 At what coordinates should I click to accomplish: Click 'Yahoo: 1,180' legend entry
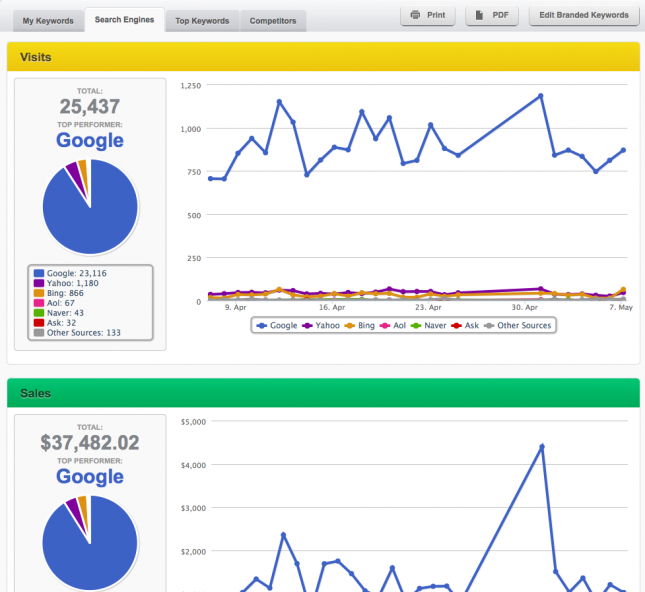point(72,283)
